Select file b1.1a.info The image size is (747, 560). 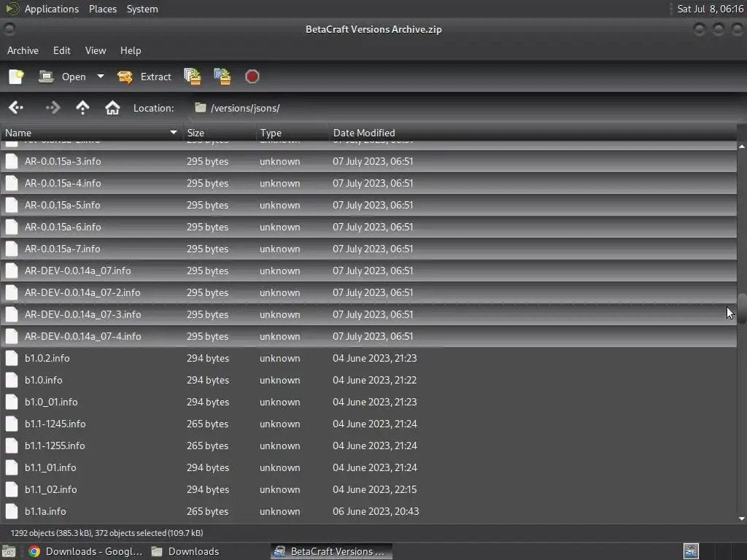tap(368, 511)
